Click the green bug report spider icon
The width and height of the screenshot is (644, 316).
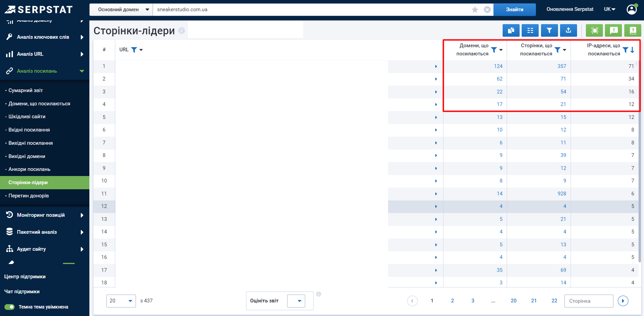tap(594, 31)
